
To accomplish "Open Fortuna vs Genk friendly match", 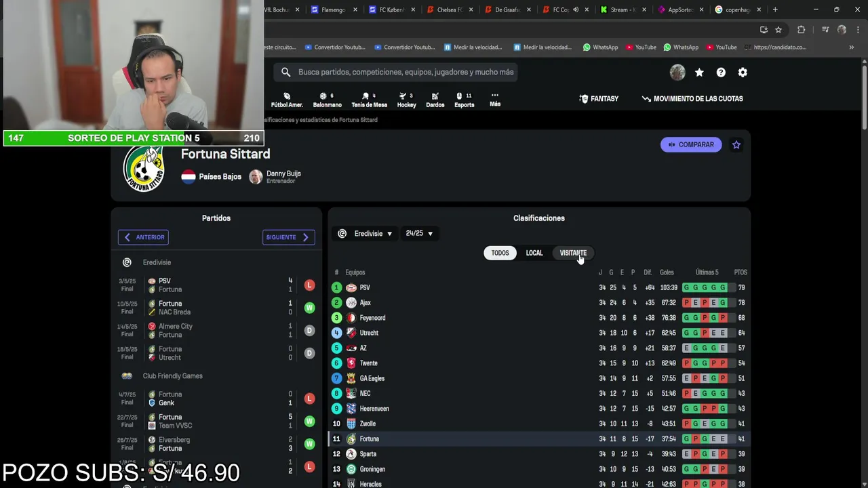I will (216, 399).
